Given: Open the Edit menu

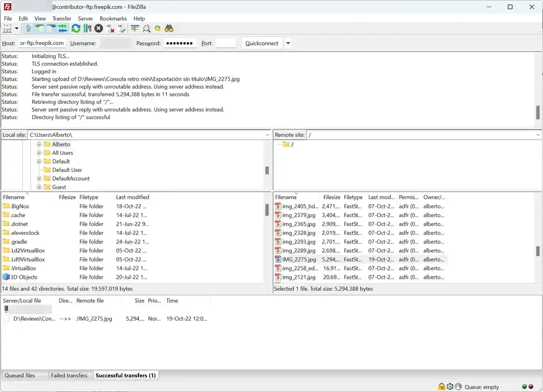Looking at the screenshot, I should pos(23,18).
